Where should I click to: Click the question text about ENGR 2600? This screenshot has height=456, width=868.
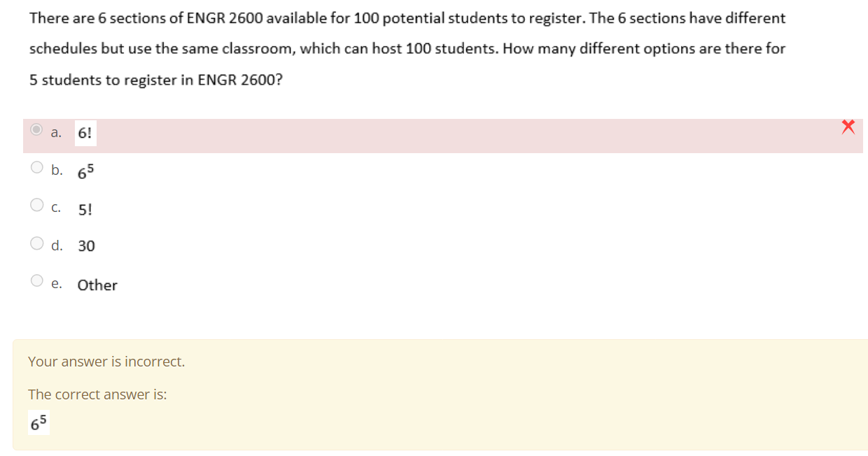[x=406, y=48]
